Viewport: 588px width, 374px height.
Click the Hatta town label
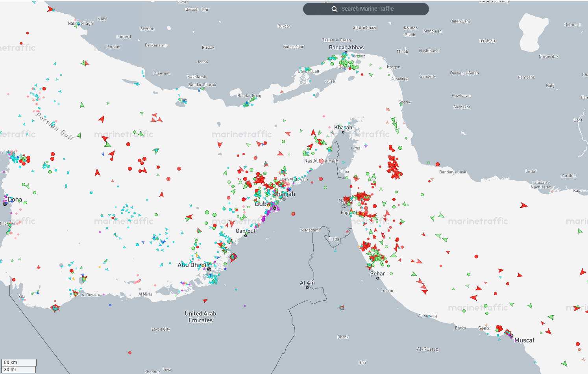(334, 239)
